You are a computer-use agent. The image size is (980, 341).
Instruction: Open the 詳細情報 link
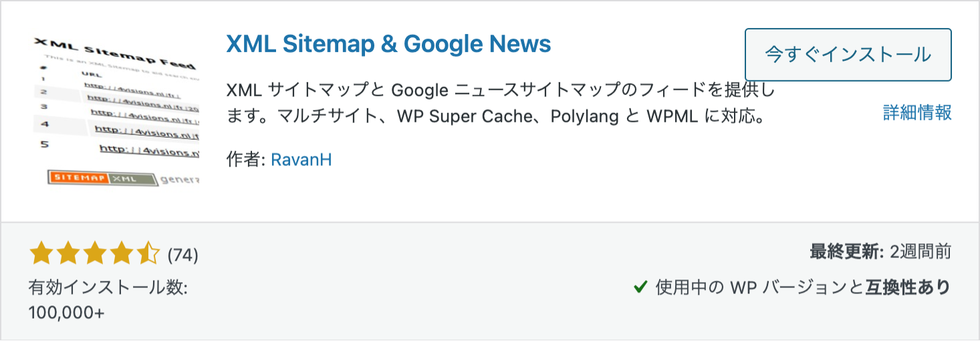coord(917,112)
